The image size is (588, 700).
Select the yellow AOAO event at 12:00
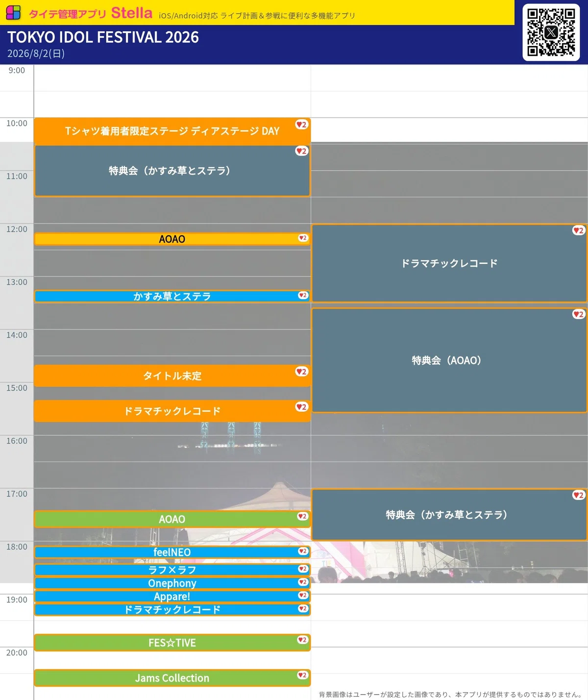click(x=172, y=239)
